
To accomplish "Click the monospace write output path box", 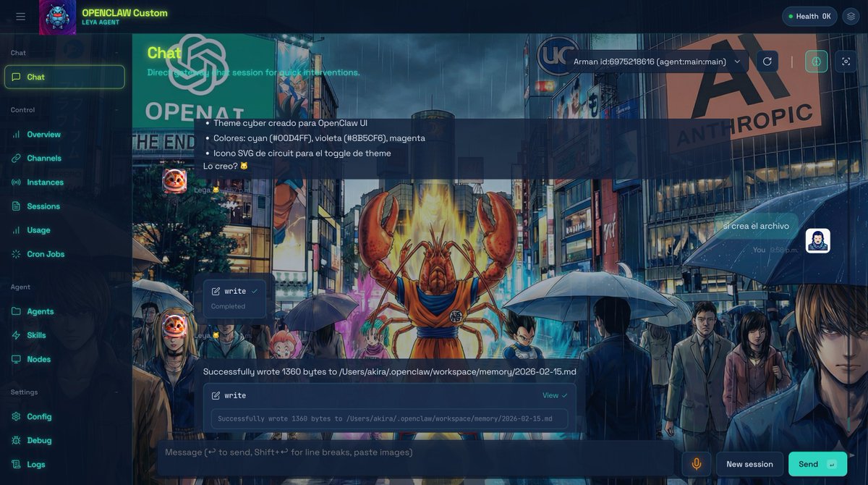I will 389,418.
